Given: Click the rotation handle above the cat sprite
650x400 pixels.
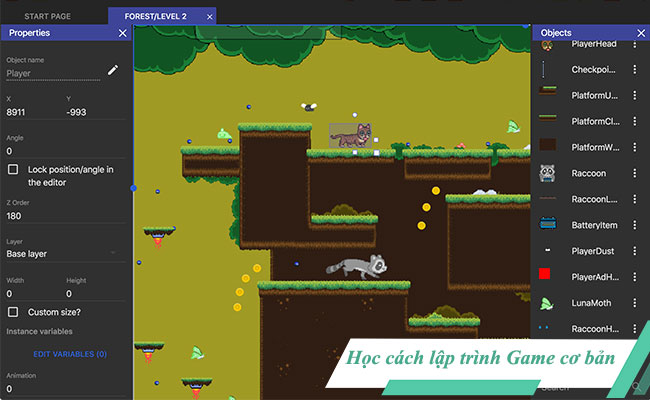Looking at the screenshot, I should pos(355,115).
